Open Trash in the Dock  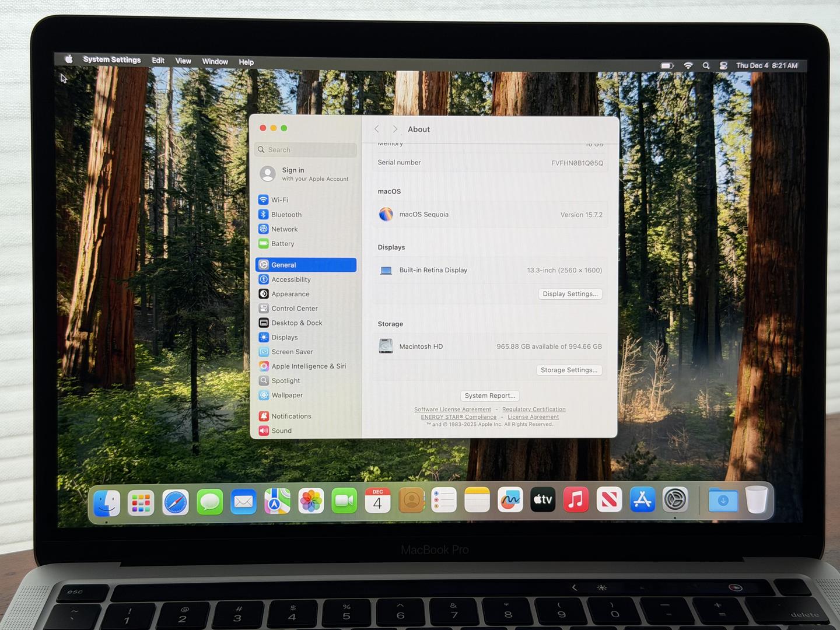pos(757,500)
